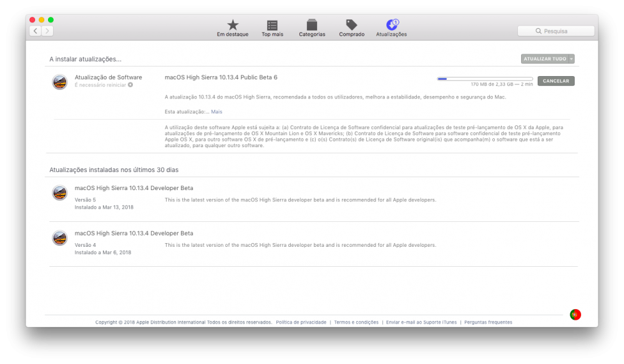624x364 pixels.
Task: Open the Em destaque star icon
Action: 232,25
